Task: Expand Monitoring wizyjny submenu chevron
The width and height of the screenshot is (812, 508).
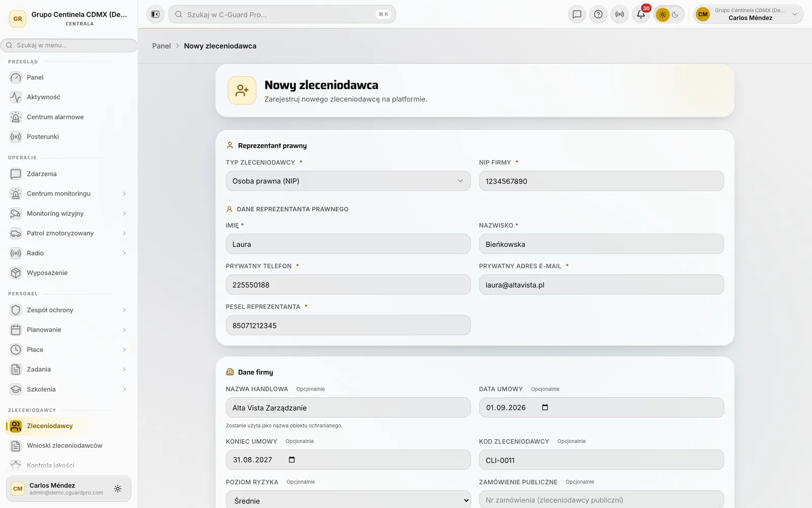Action: [x=124, y=213]
